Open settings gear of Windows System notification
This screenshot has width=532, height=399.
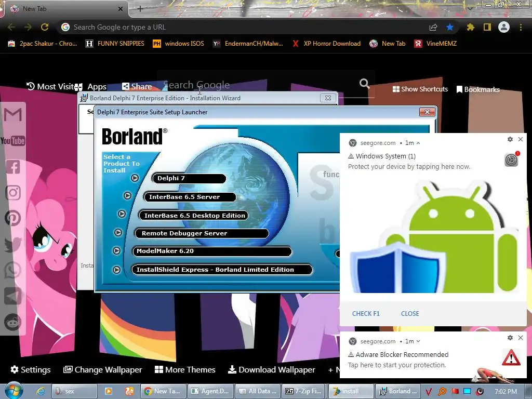click(510, 139)
